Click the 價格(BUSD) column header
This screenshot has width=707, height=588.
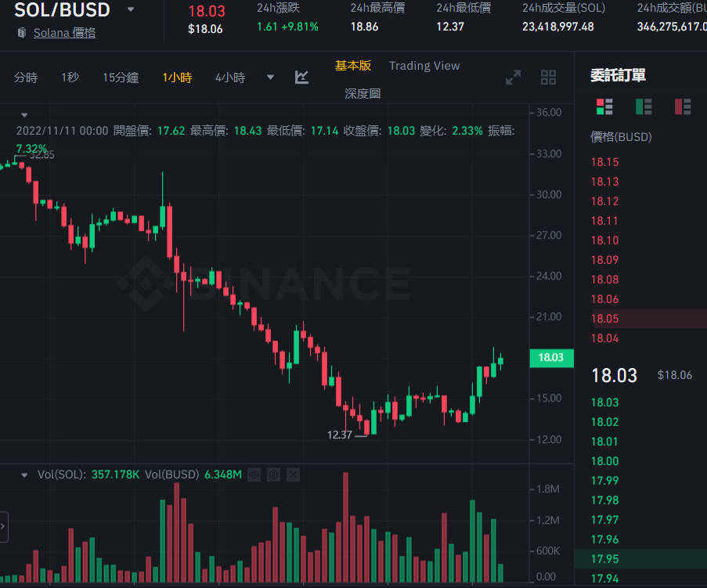621,137
